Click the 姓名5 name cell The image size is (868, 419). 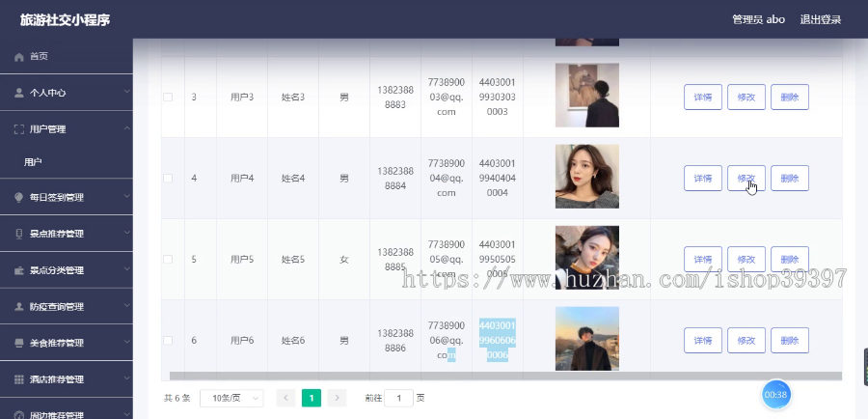click(x=293, y=260)
